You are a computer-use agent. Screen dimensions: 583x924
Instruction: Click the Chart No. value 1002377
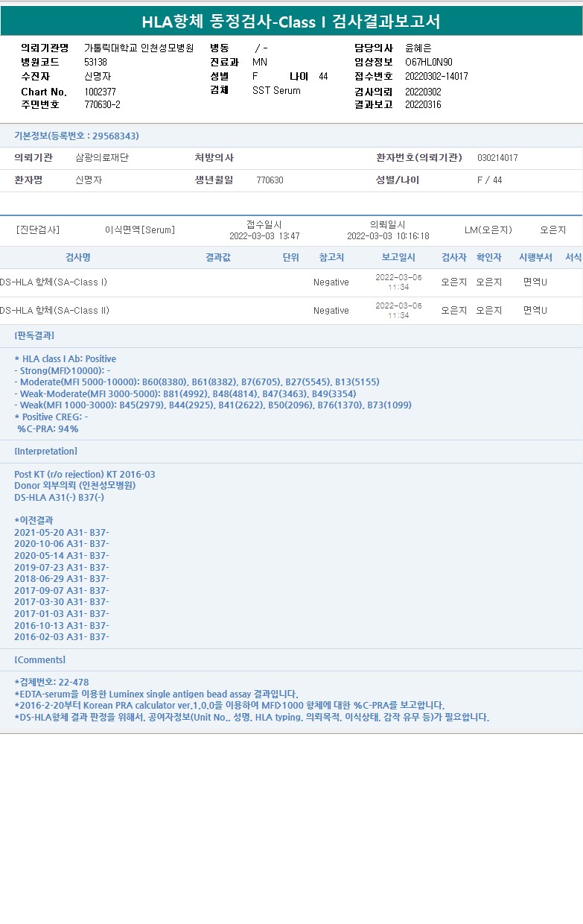[100, 92]
